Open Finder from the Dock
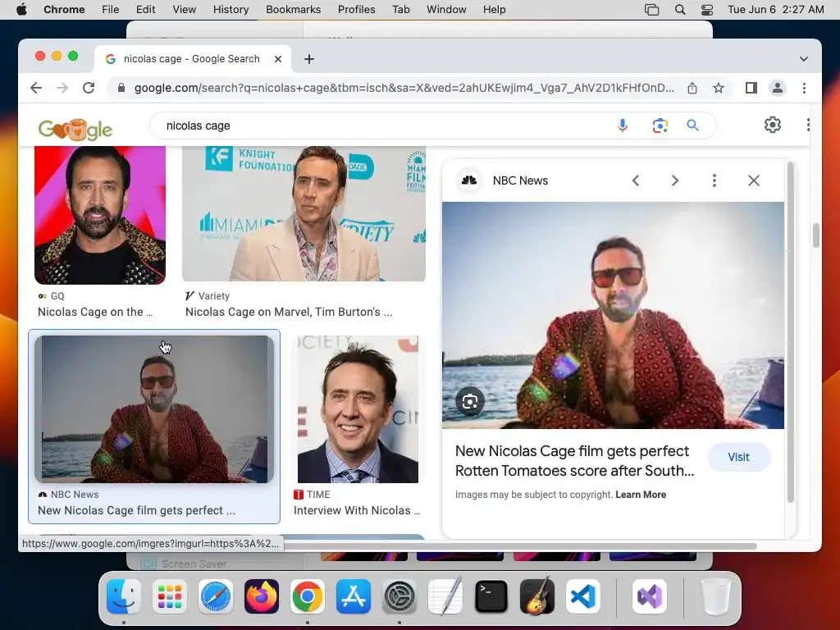840x630 pixels. tap(124, 596)
